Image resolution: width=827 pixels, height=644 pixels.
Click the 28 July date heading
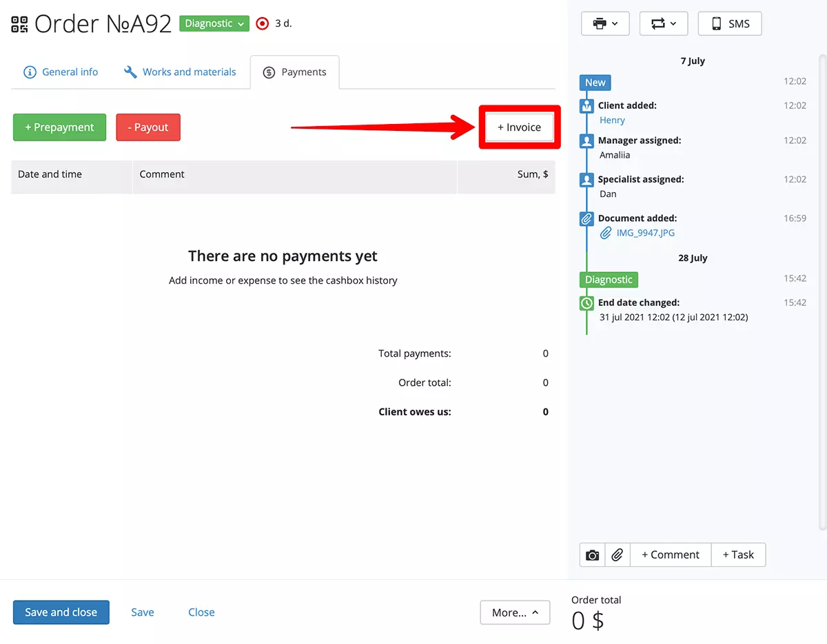[x=693, y=258]
